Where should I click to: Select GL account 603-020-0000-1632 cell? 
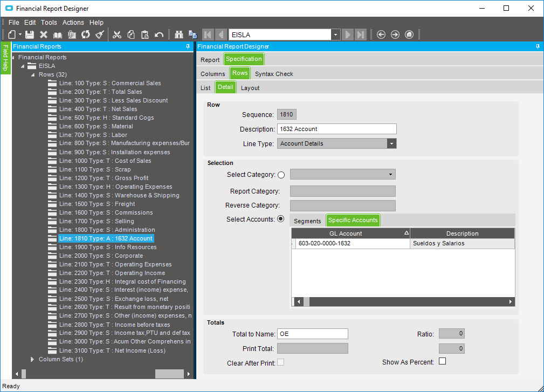pos(353,244)
